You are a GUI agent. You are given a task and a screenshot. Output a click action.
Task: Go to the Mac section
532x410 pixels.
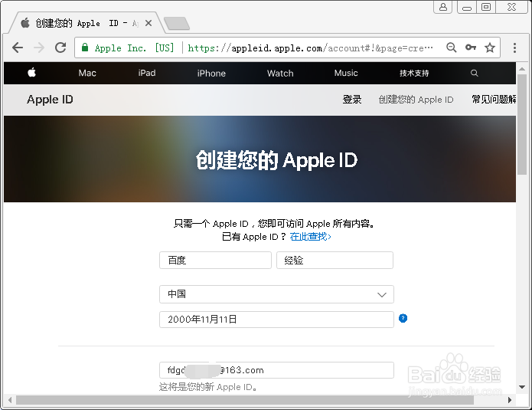point(87,73)
